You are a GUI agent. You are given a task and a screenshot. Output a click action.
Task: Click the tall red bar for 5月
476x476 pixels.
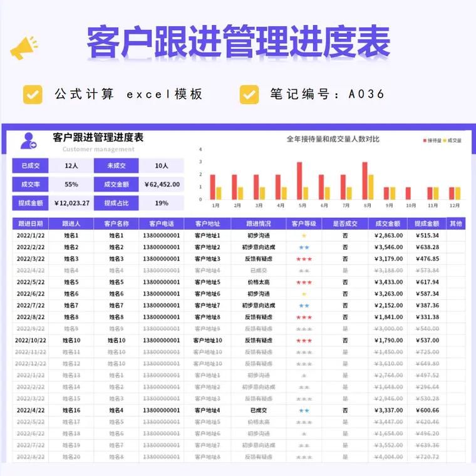[x=299, y=180]
